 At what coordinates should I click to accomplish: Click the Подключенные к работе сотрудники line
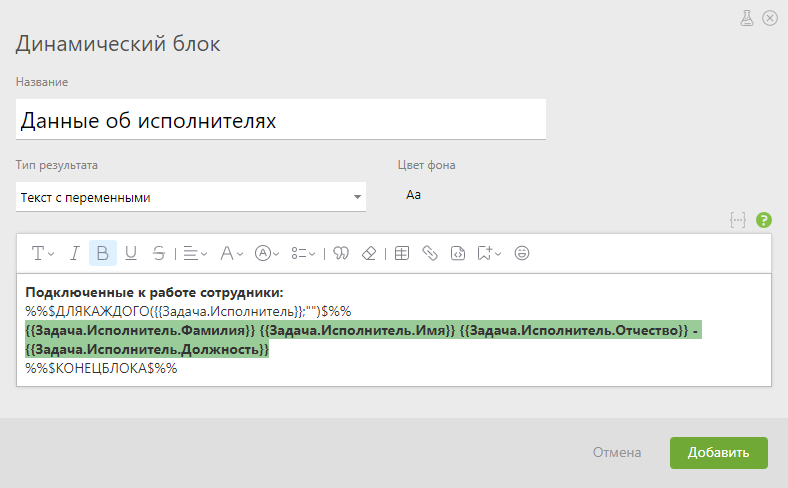pyautogui.click(x=154, y=292)
